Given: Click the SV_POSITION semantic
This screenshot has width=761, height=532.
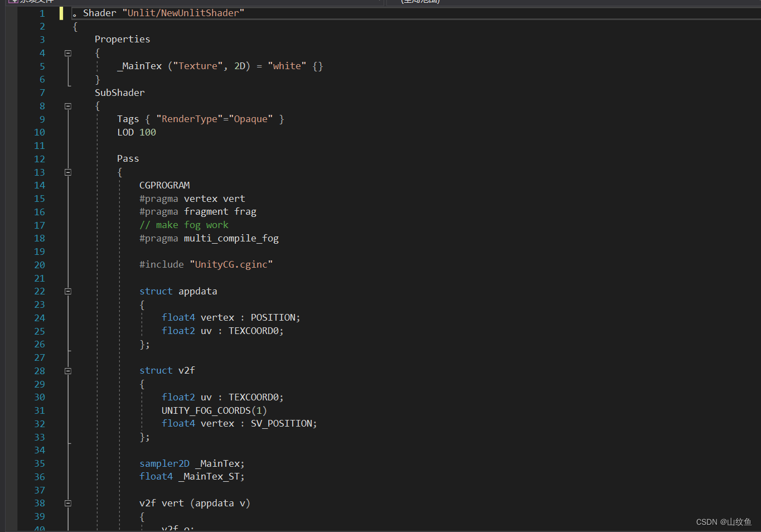Looking at the screenshot, I should pyautogui.click(x=282, y=423).
